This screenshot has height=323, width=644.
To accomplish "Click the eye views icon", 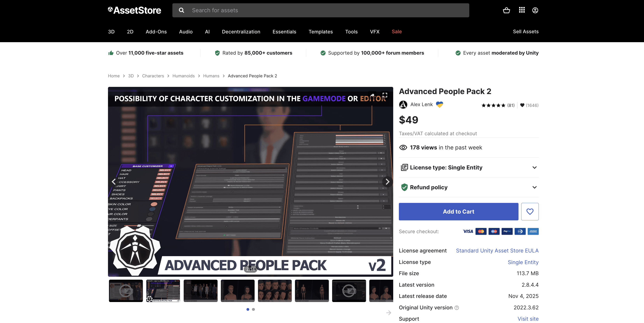I will click(403, 147).
